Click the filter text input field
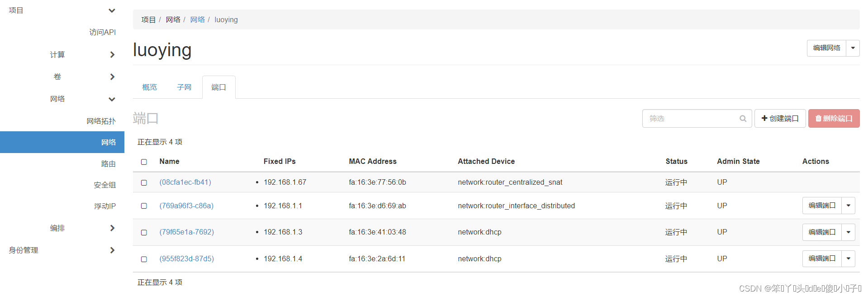Viewport: 868px width, 297px height. (690, 119)
